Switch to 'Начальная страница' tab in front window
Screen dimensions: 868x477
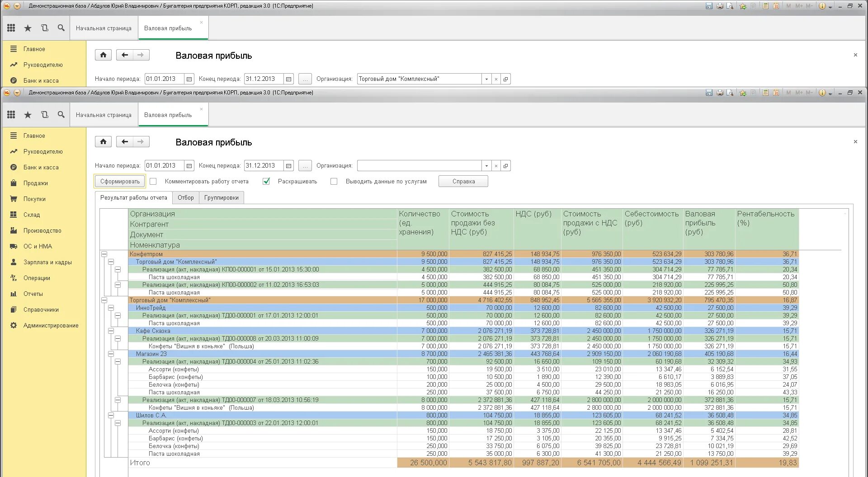pos(104,115)
